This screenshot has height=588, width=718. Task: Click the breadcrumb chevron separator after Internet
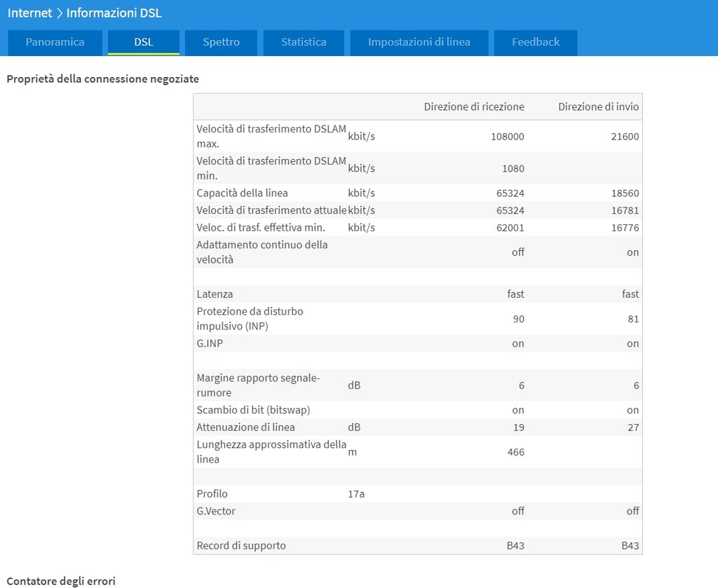(x=60, y=13)
